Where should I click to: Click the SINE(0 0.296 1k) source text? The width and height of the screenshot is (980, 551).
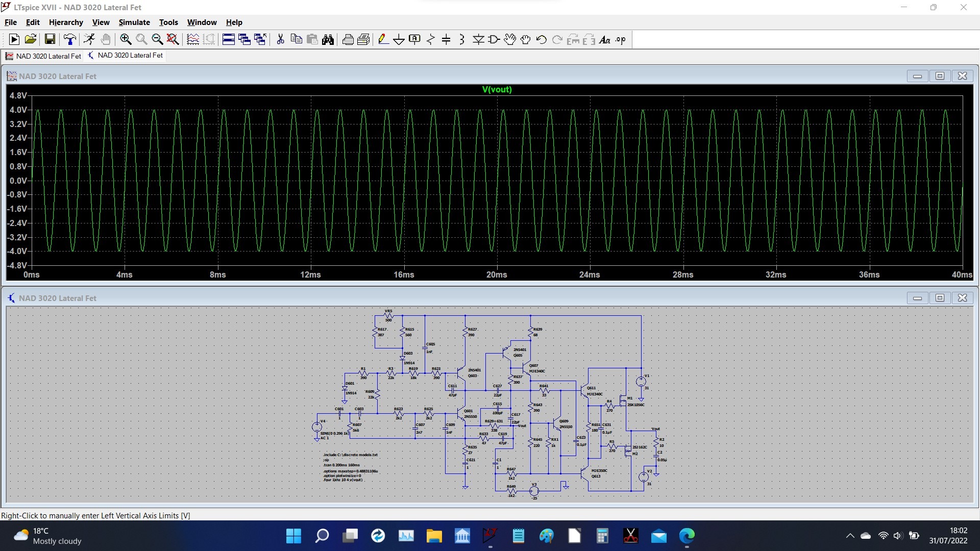pyautogui.click(x=334, y=433)
